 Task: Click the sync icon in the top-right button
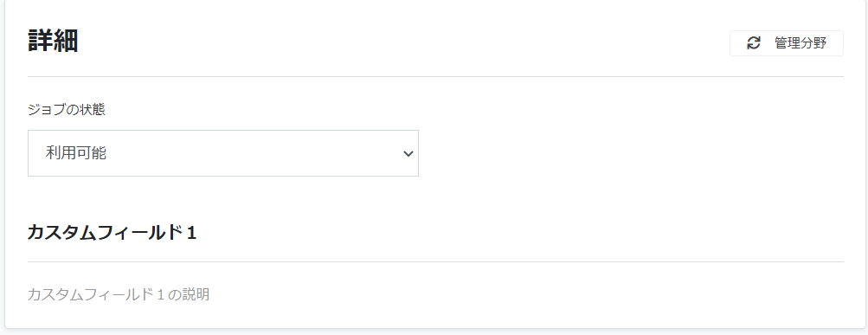[754, 43]
